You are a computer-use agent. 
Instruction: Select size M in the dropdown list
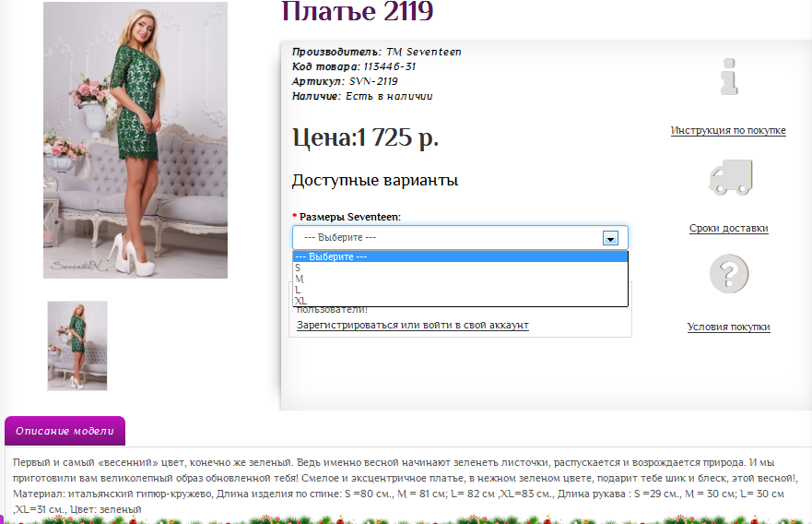tap(460, 279)
